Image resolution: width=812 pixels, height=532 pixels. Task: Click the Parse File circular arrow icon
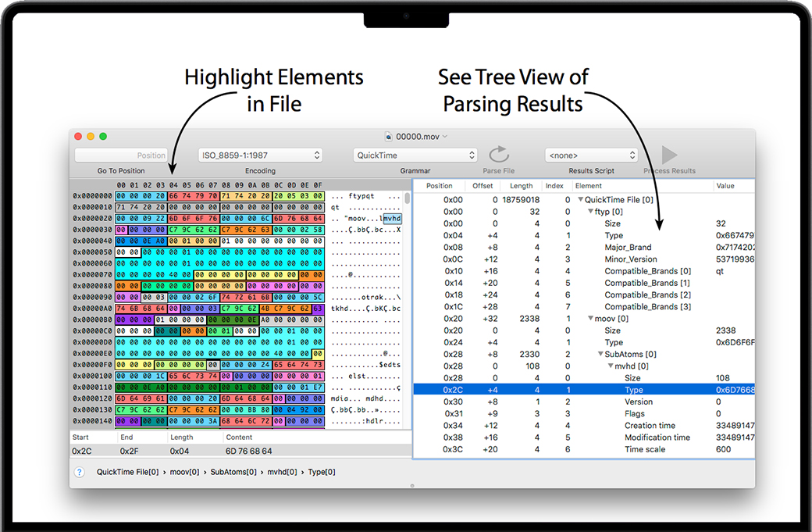[499, 155]
